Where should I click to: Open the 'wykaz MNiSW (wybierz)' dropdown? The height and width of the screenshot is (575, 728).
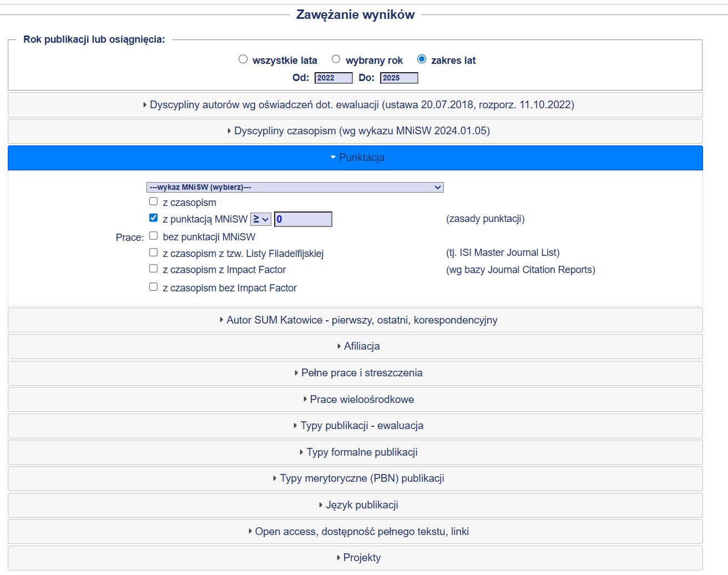(295, 188)
